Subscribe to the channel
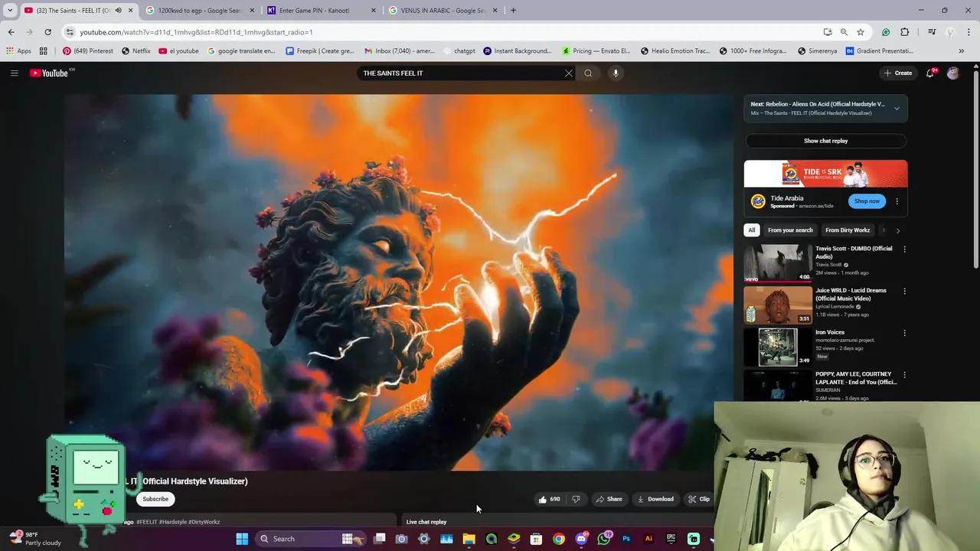The height and width of the screenshot is (551, 980). (x=155, y=499)
